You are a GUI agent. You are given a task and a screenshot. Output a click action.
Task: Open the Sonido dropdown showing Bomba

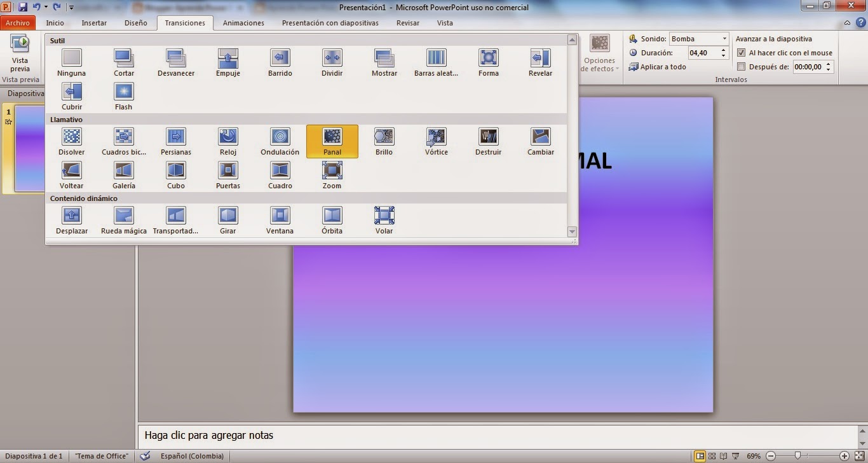(x=724, y=38)
